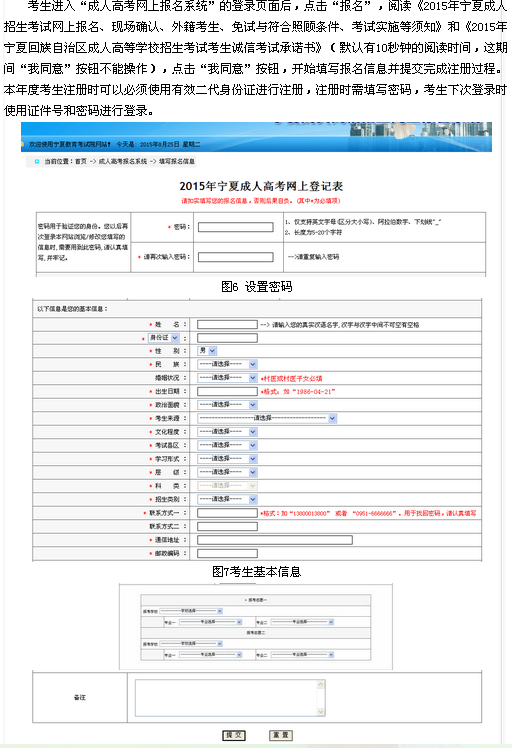
Task: Click the 备注 textarea scroll-down arrow
Action: (321, 711)
